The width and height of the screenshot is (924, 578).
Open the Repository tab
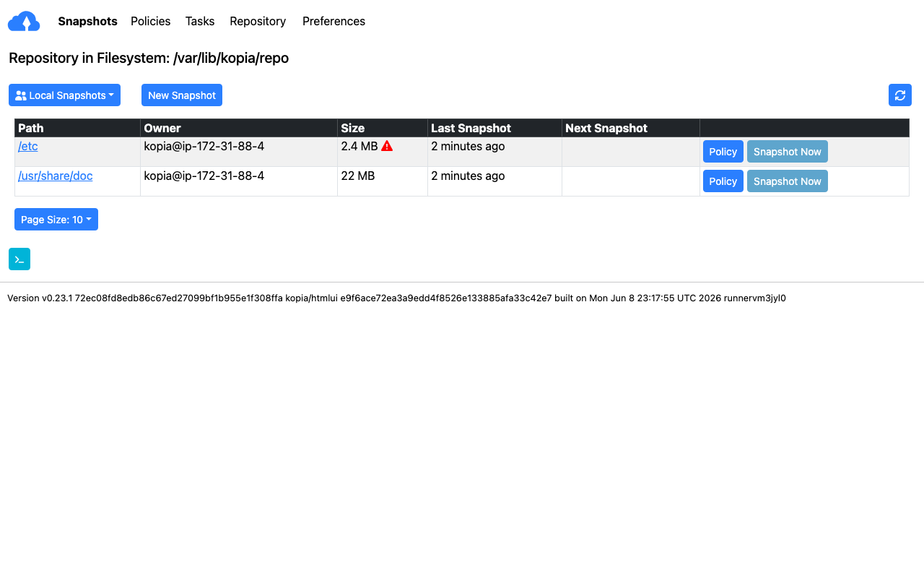(x=258, y=22)
